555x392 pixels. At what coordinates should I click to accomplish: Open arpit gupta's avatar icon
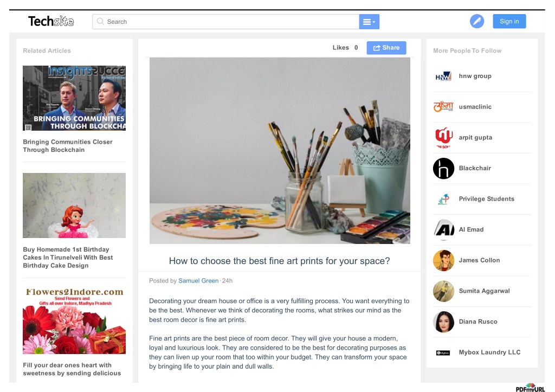[x=443, y=137]
